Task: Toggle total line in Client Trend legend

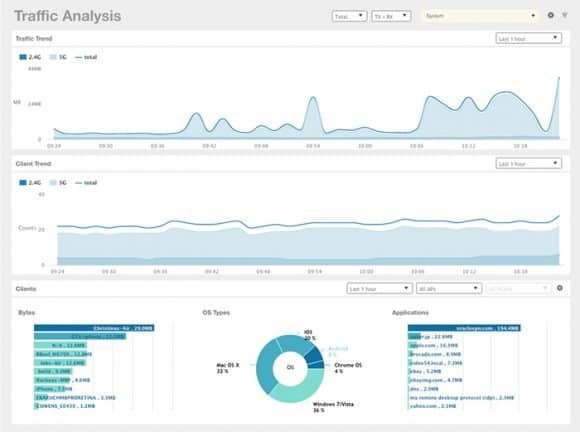Action: click(x=86, y=182)
